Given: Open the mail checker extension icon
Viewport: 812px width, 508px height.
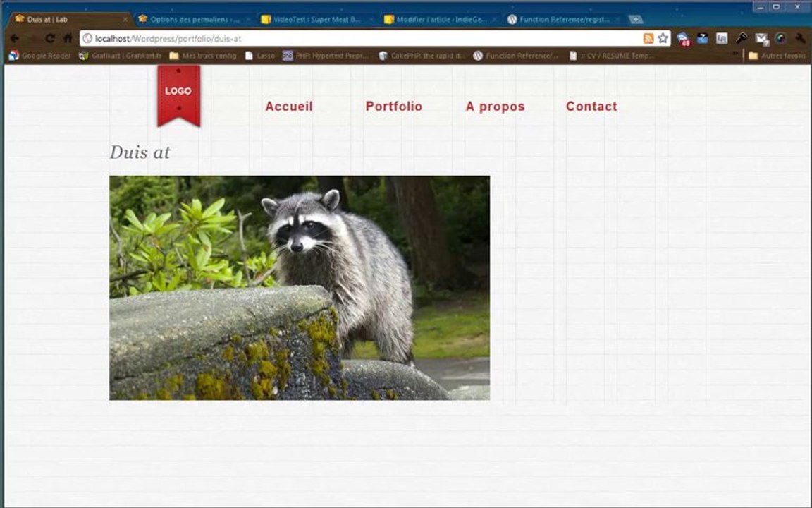Looking at the screenshot, I should point(761,39).
